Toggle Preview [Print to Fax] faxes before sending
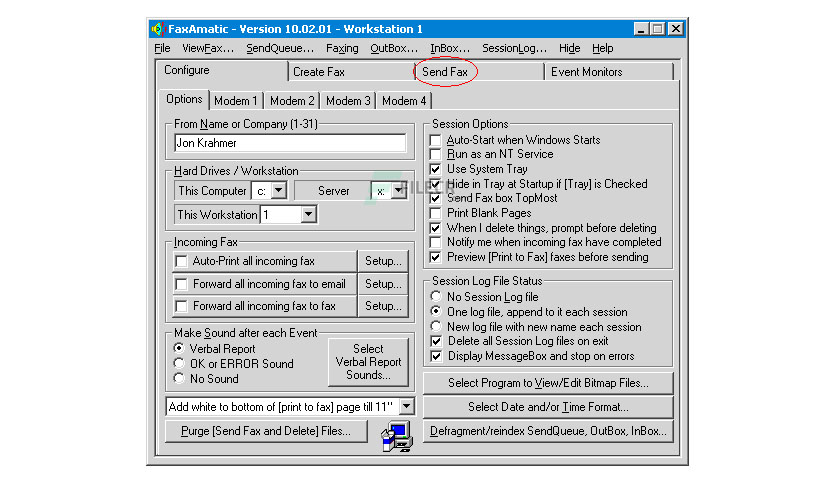 (x=436, y=257)
